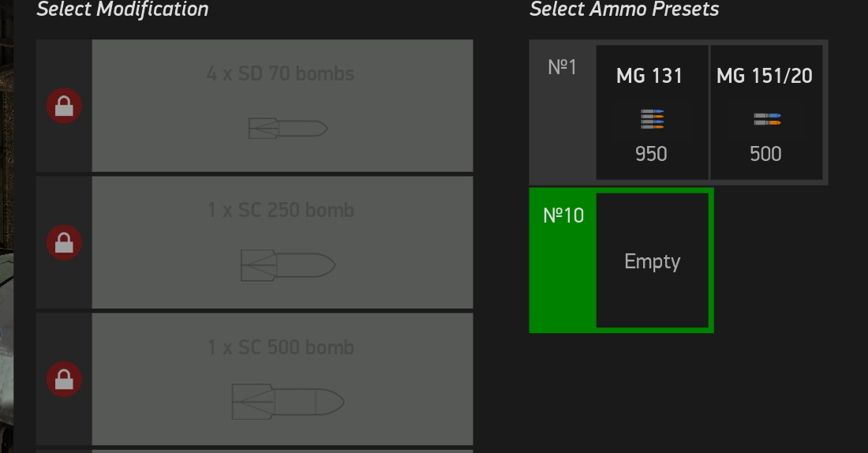Click the lock icon beside SC 500 bomb

click(64, 379)
